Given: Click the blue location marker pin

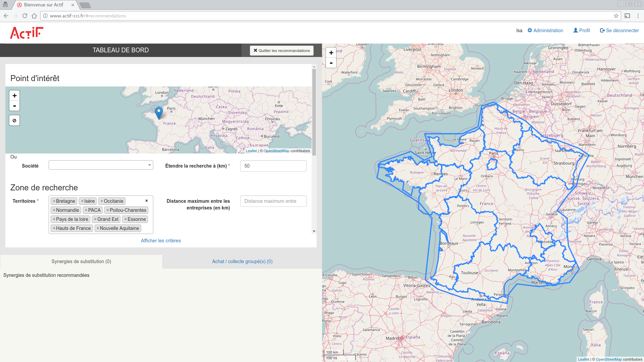Looking at the screenshot, I should [159, 112].
